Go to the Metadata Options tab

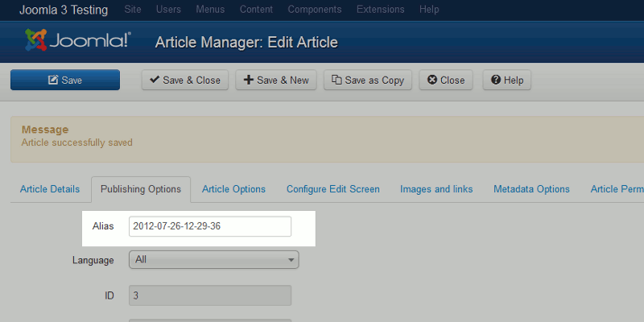(x=531, y=189)
